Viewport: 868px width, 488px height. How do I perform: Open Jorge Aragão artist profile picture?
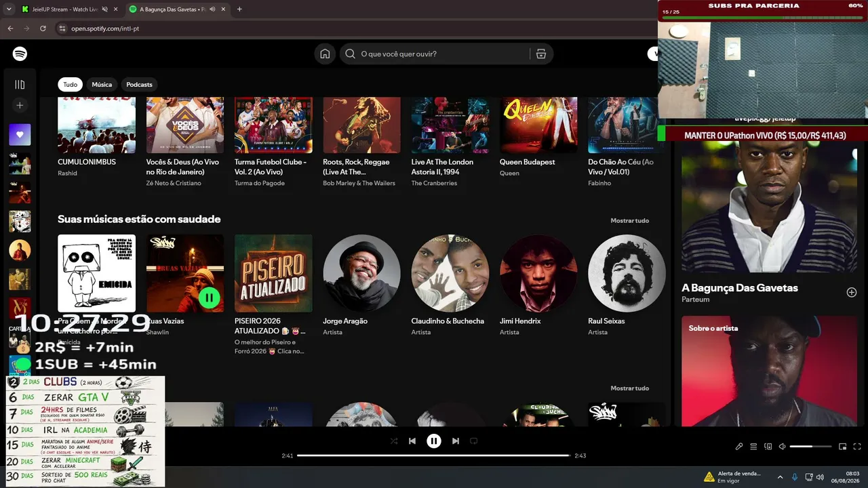coord(361,273)
